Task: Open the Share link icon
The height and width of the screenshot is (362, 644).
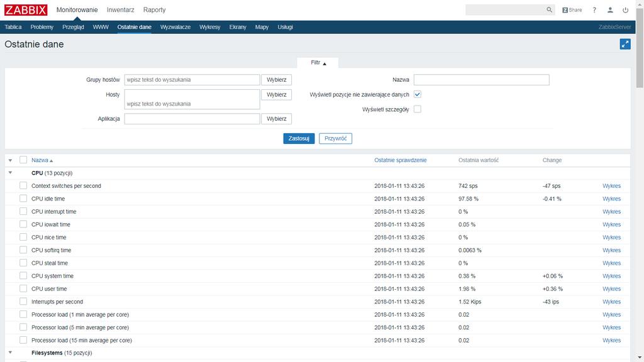Action: tap(572, 10)
